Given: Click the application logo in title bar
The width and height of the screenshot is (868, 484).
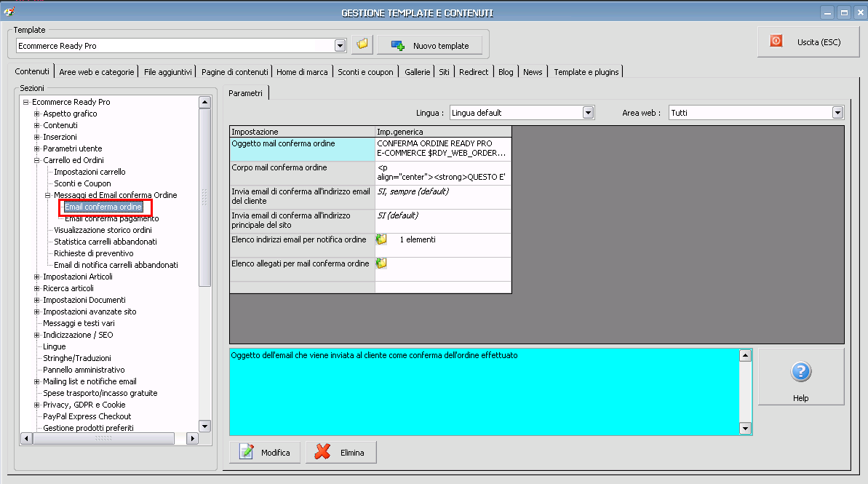Looking at the screenshot, I should coord(9,10).
